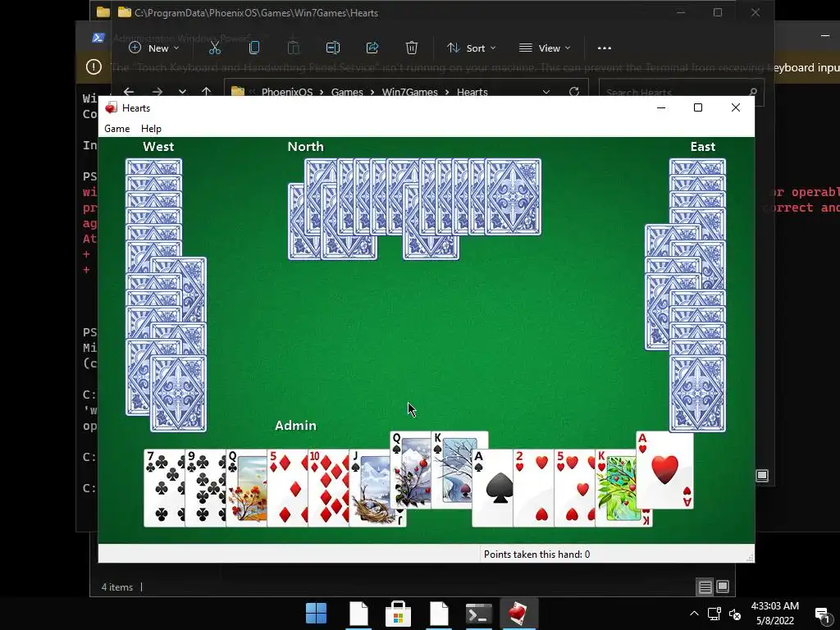The image size is (840, 630).
Task: Select the 5 of diamonds card
Action: click(288, 488)
